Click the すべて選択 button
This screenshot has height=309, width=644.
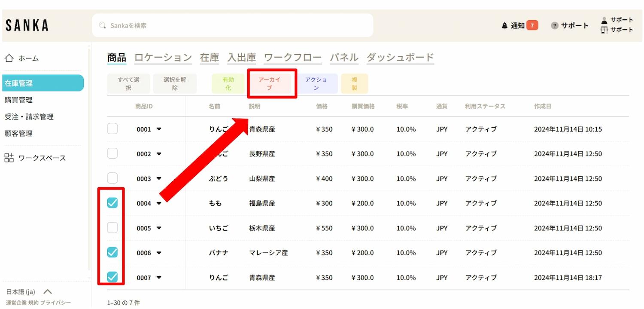point(129,84)
